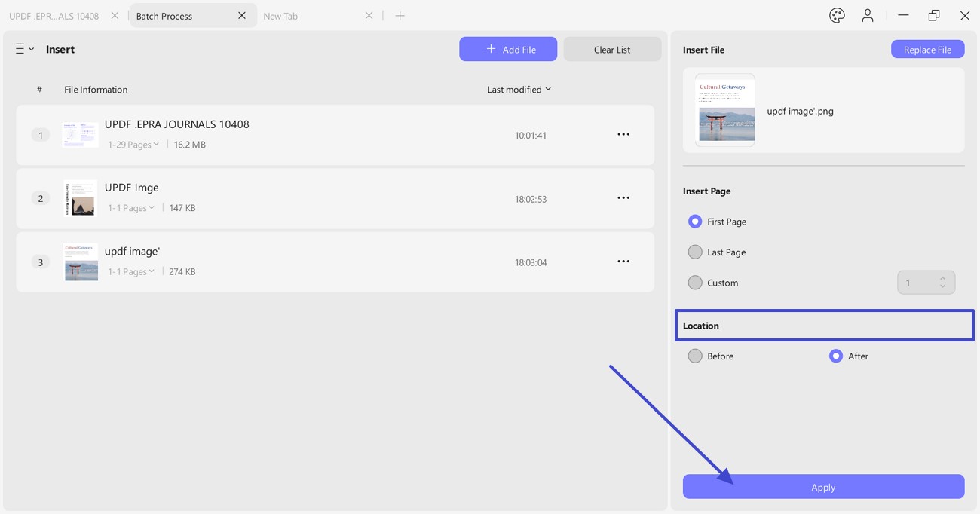This screenshot has width=980, height=514.
Task: Switch to the New Tab tab
Action: (280, 16)
